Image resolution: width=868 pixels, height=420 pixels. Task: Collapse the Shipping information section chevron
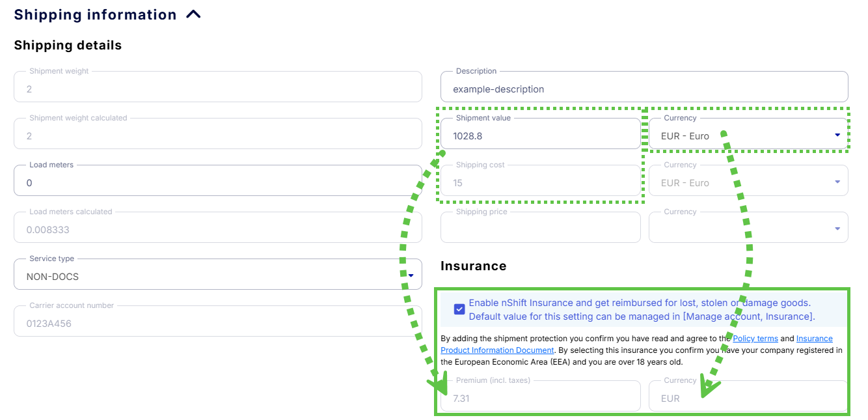(193, 14)
